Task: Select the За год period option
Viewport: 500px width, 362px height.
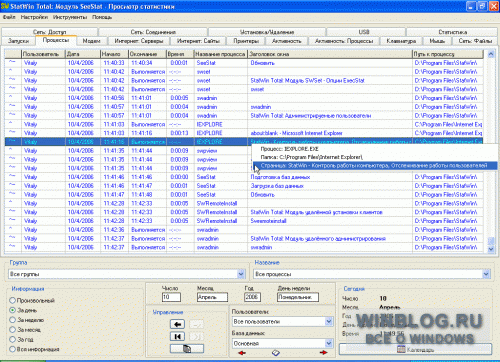Action: click(x=22, y=339)
